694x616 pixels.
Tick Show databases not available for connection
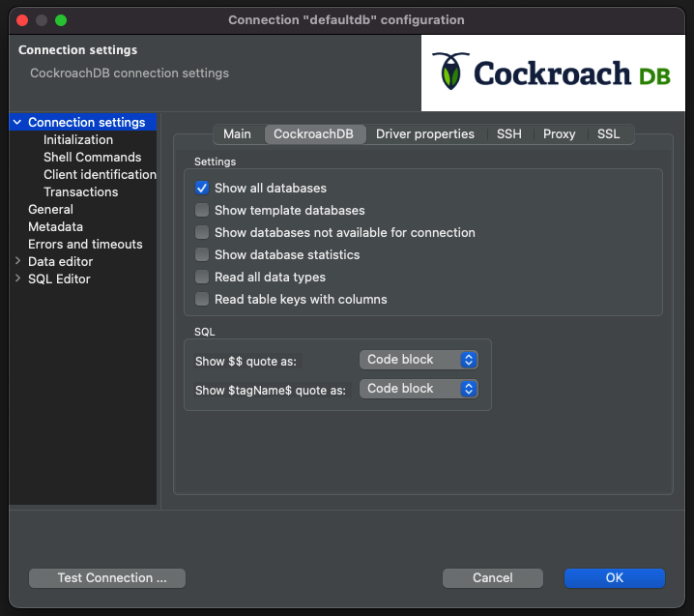tap(202, 232)
